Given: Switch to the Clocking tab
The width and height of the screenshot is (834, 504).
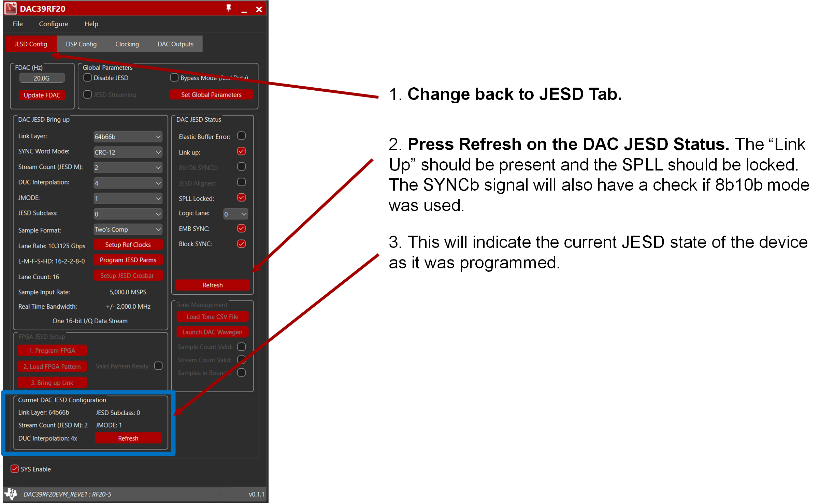Looking at the screenshot, I should pos(127,44).
